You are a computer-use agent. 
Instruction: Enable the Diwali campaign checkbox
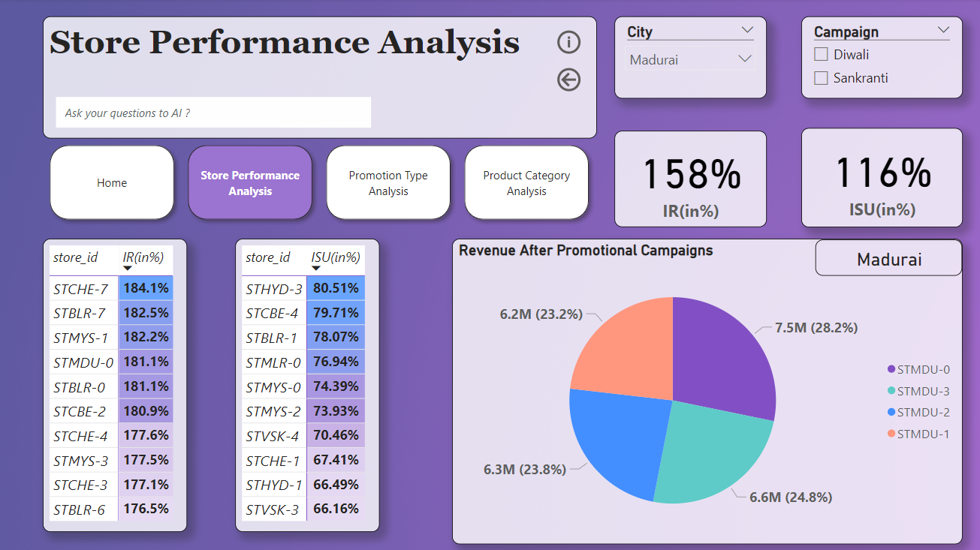tap(821, 55)
